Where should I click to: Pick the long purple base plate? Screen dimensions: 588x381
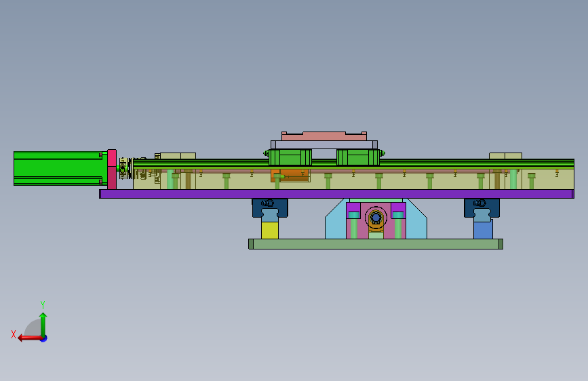tap(336, 194)
